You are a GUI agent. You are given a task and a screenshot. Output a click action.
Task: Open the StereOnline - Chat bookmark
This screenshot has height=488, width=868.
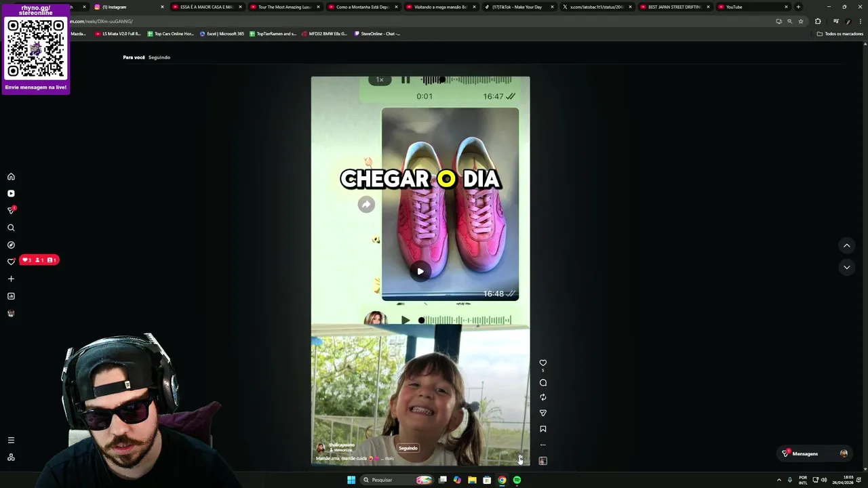378,33
